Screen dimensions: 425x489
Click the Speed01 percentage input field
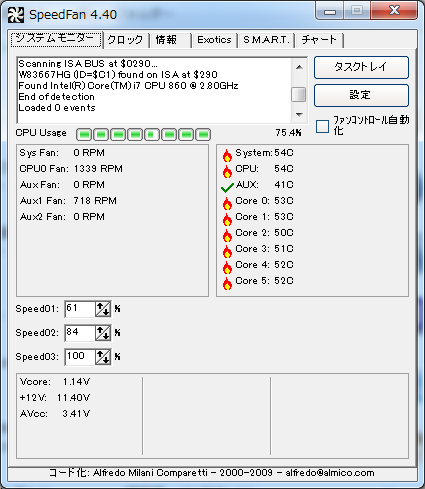coord(80,309)
